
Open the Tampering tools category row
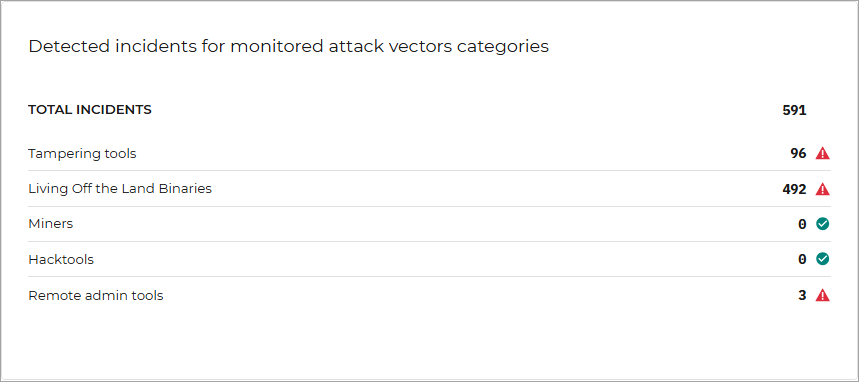coord(429,153)
